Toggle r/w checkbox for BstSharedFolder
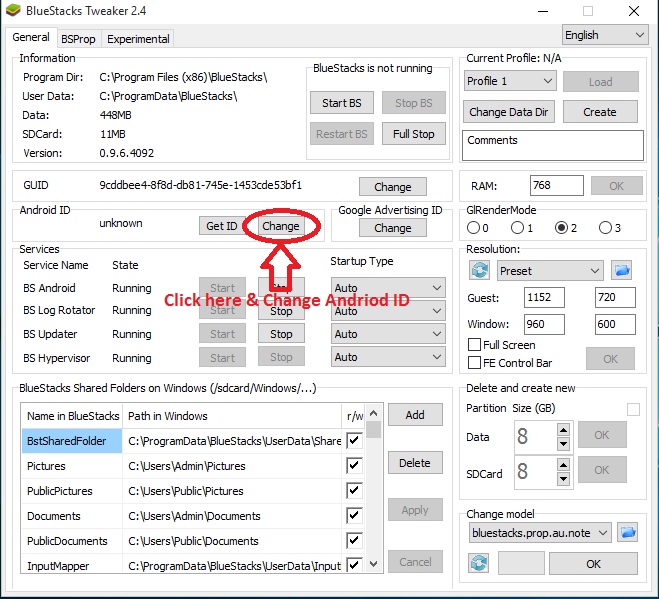The height and width of the screenshot is (599, 659). pos(354,441)
